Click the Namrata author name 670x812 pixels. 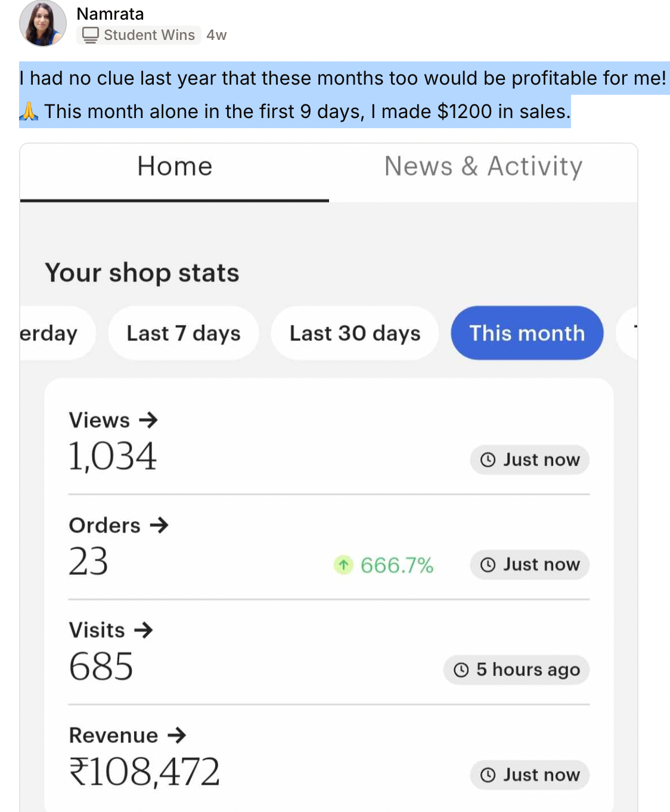[110, 14]
